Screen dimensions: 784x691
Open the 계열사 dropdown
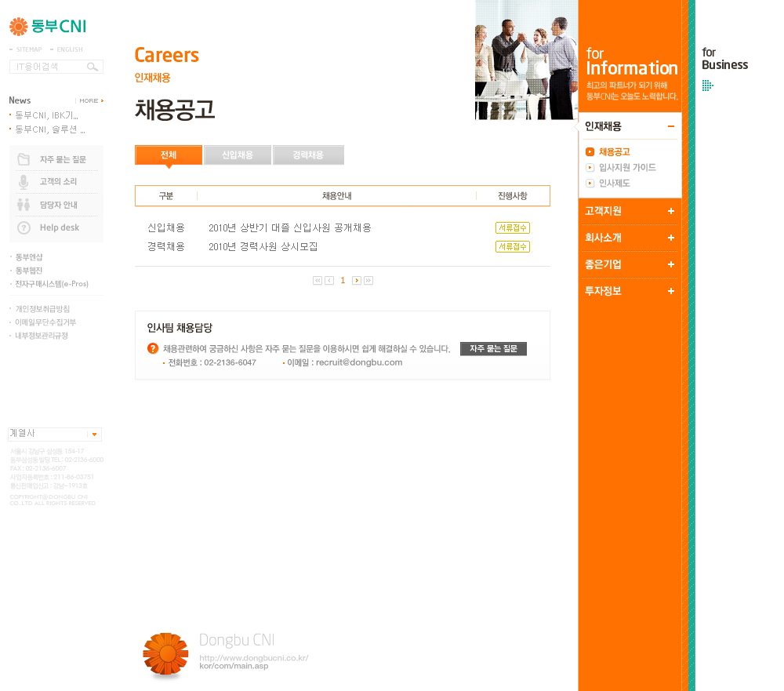point(94,434)
